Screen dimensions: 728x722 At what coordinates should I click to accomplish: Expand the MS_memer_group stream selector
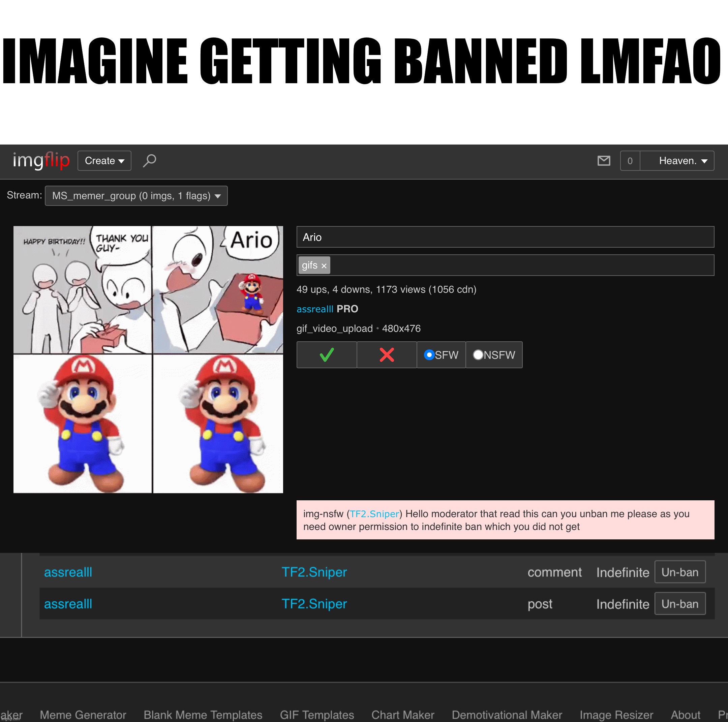tap(136, 196)
